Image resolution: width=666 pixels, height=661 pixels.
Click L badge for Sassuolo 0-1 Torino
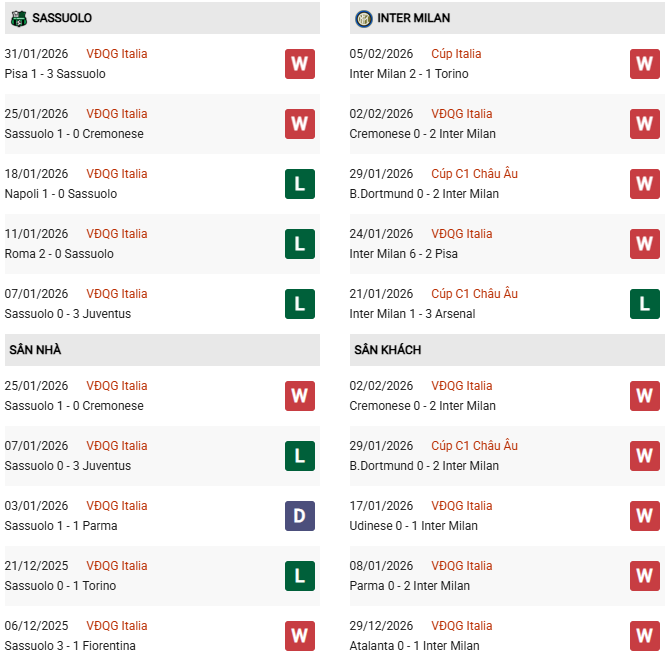(x=299, y=576)
